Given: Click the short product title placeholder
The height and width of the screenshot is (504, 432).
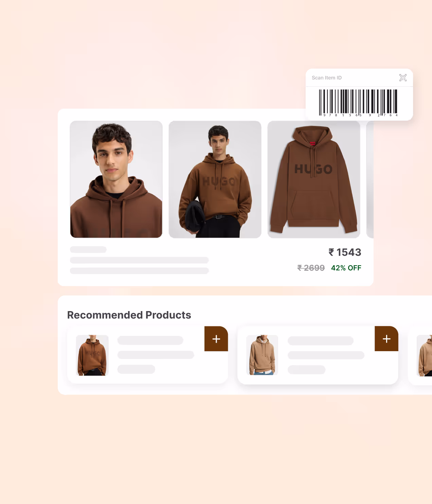Looking at the screenshot, I should click(88, 250).
